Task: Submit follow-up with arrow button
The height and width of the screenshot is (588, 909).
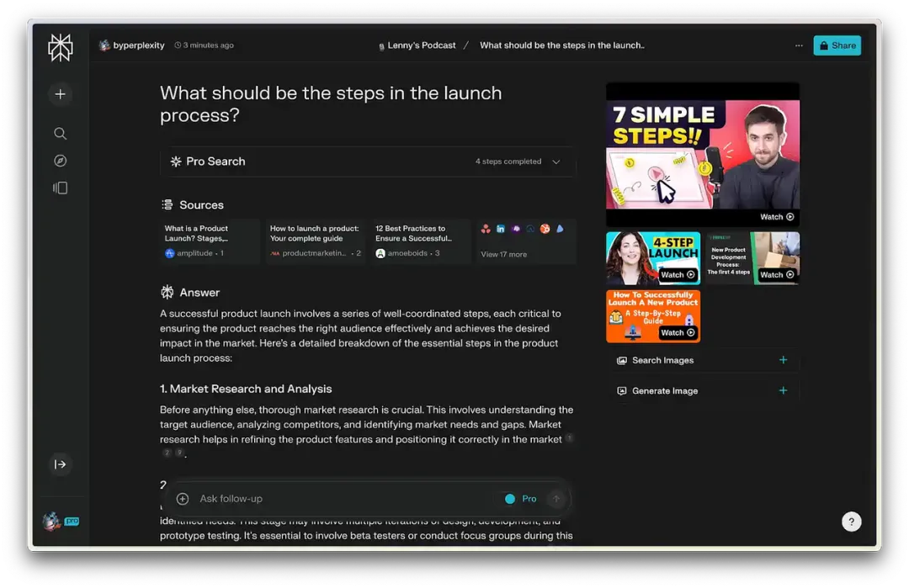Action: pos(556,499)
